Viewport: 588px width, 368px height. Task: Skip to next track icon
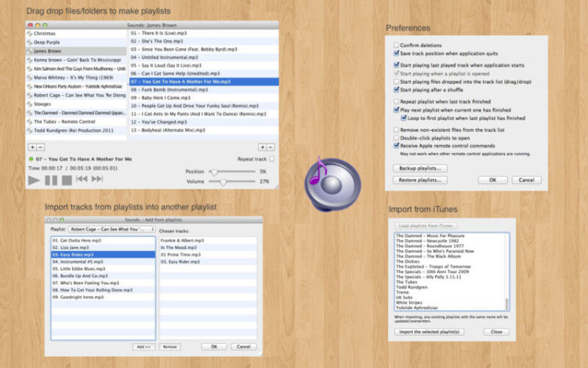coord(97,179)
